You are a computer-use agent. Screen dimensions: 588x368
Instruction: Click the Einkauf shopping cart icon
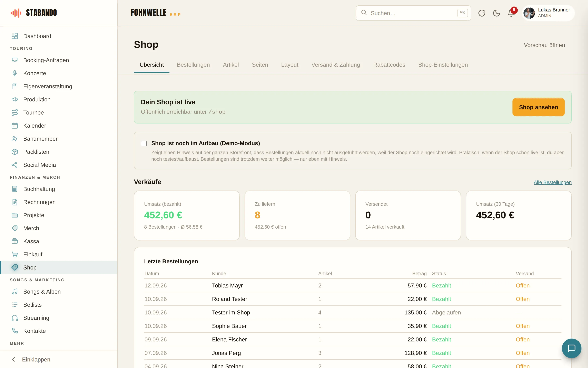pyautogui.click(x=15, y=255)
